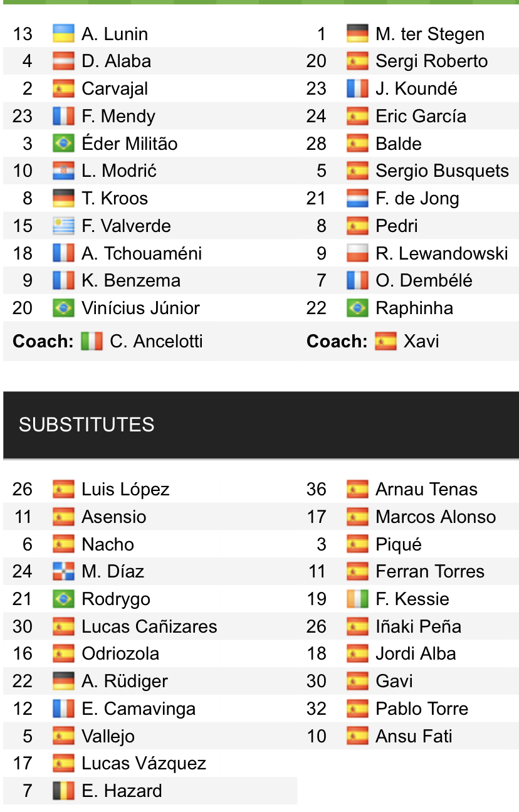This screenshot has width=519, height=812.
Task: Click the Dominican Republic flag beside M. Díaz
Action: click(x=63, y=572)
